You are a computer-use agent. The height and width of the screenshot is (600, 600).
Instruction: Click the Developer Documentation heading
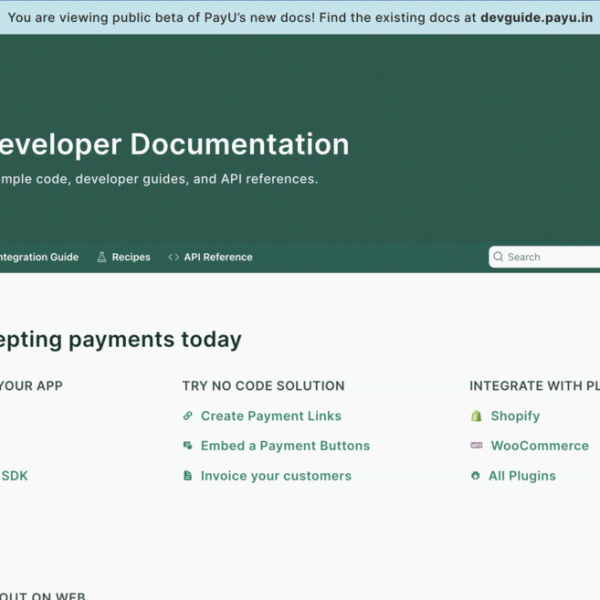point(174,144)
